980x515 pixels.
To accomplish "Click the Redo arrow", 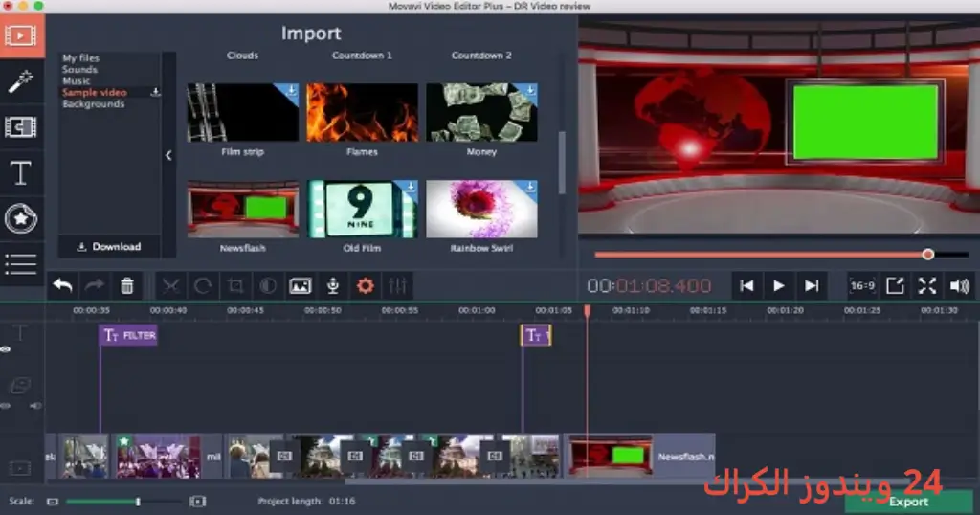I will coord(95,285).
